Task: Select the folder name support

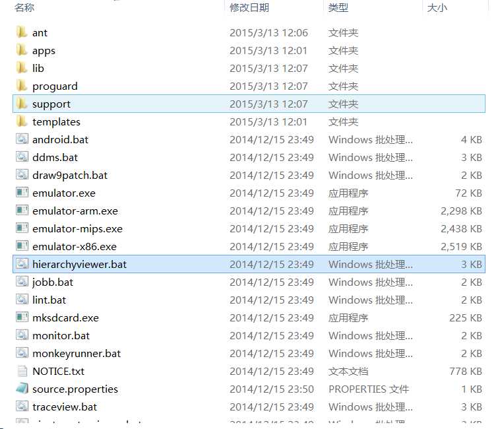Action: pos(51,104)
